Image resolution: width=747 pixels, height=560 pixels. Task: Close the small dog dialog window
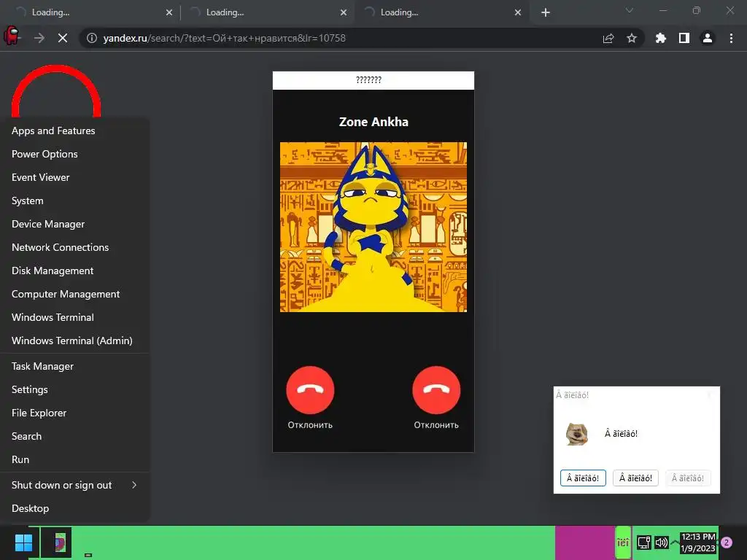[709, 394]
